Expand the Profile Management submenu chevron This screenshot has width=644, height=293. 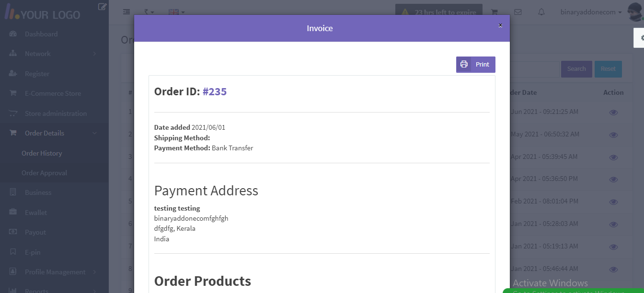(x=94, y=272)
